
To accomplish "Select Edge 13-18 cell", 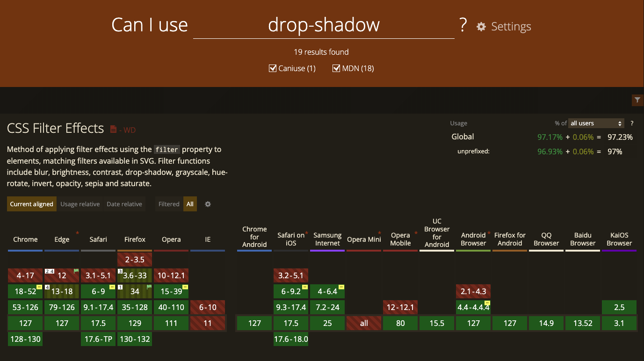I will [x=62, y=291].
